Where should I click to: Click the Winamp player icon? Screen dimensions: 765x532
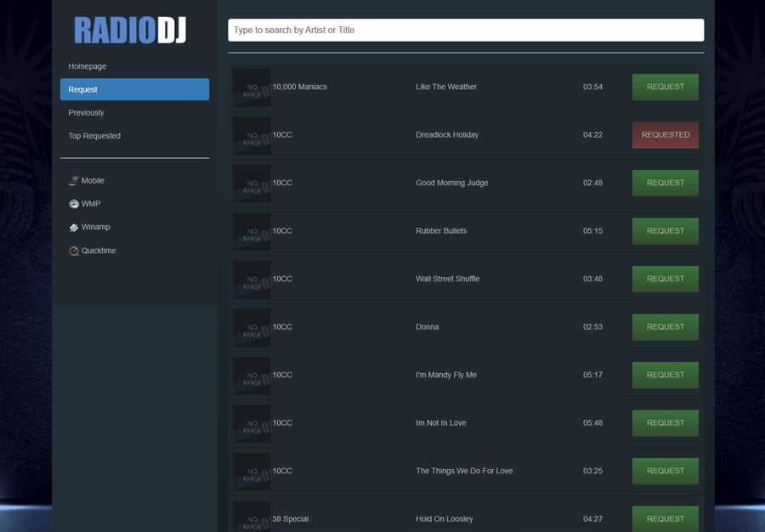74,228
